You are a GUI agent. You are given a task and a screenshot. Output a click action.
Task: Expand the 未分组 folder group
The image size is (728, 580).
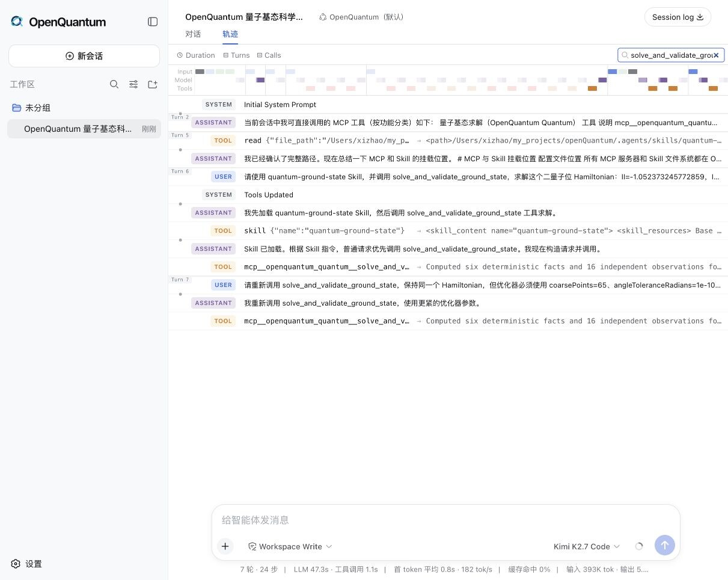[84, 108]
